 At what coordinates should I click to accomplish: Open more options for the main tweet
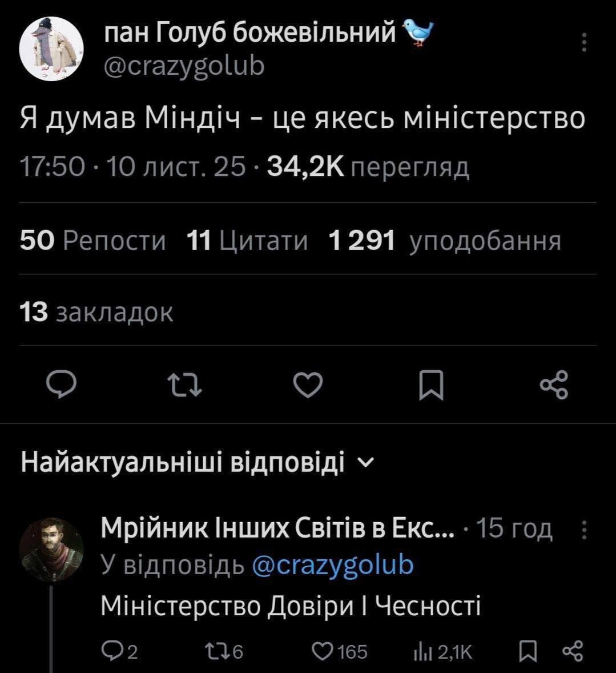click(x=583, y=43)
